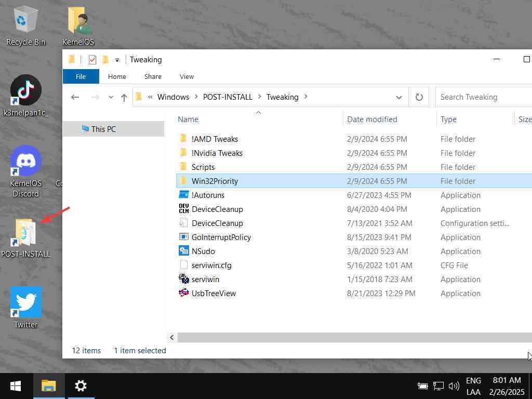Select the serviwin.cfg file icon
Image resolution: width=532 pixels, height=399 pixels.
[x=183, y=264]
